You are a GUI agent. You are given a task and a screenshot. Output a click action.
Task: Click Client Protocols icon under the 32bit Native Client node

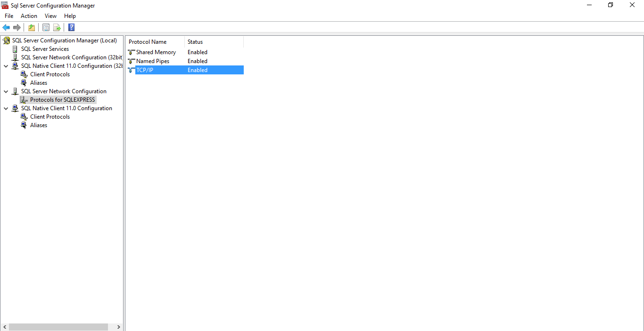pos(24,74)
